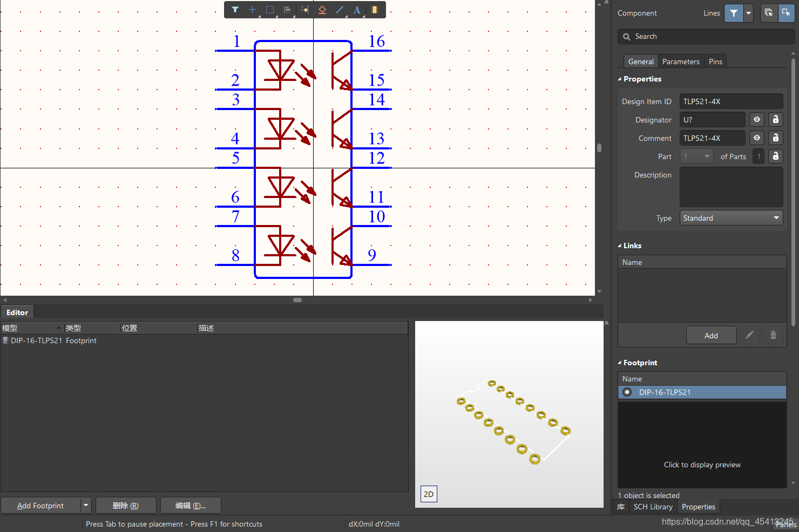Toggle the Properties panel filter funnel button
Screen dimensions: 799x532
click(734, 13)
